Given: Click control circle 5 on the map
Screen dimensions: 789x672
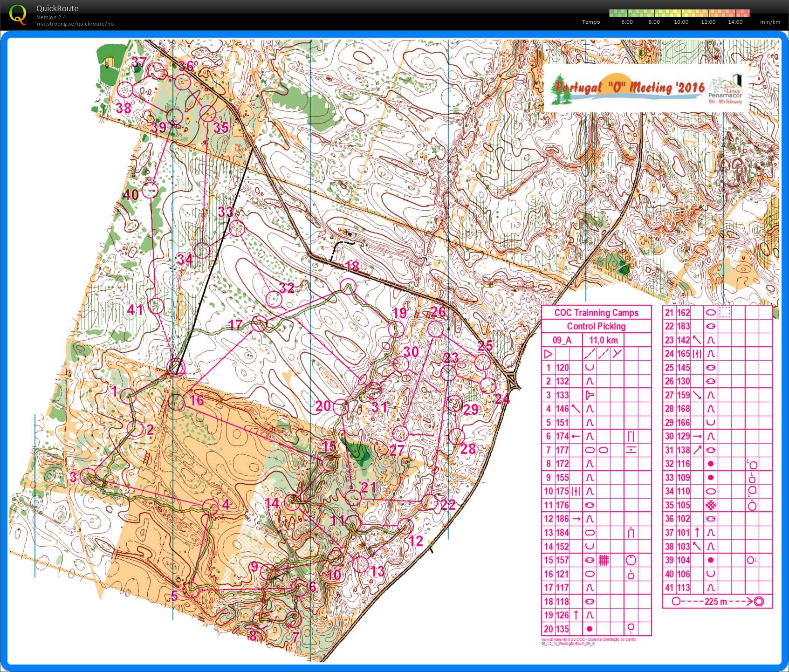Looking at the screenshot, I should 191,590.
